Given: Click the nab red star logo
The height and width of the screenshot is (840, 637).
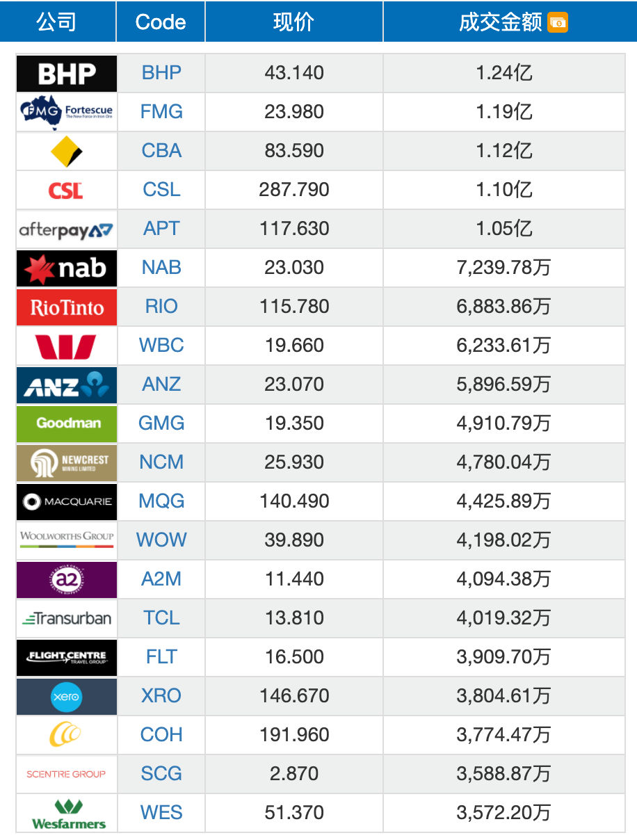Looking at the screenshot, I should pos(67,268).
